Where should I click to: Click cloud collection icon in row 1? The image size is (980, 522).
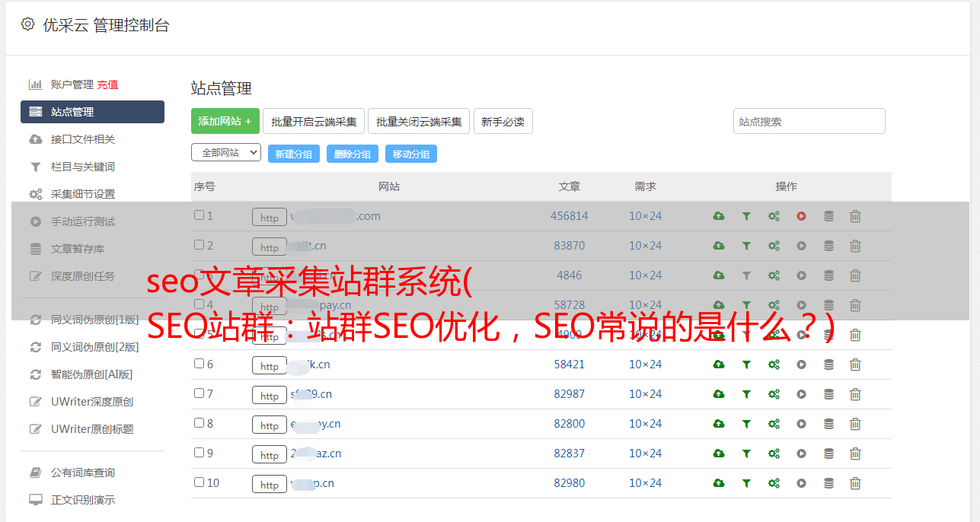point(719,216)
